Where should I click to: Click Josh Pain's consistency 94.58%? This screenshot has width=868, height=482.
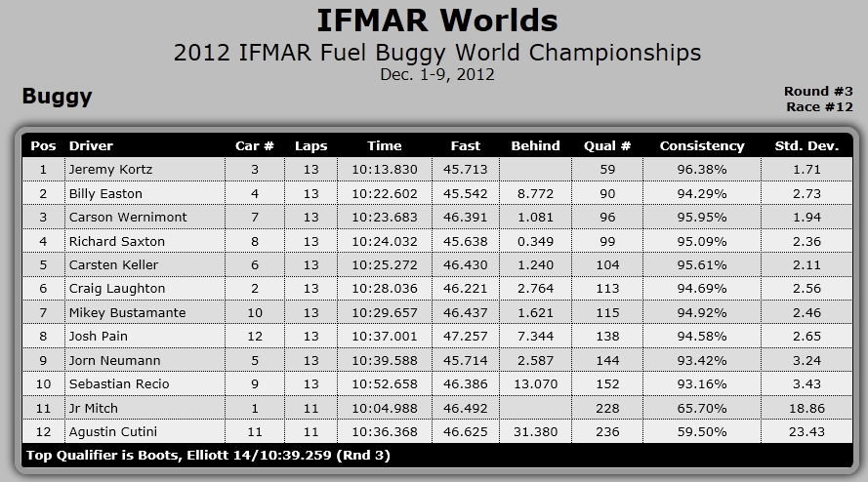click(702, 337)
